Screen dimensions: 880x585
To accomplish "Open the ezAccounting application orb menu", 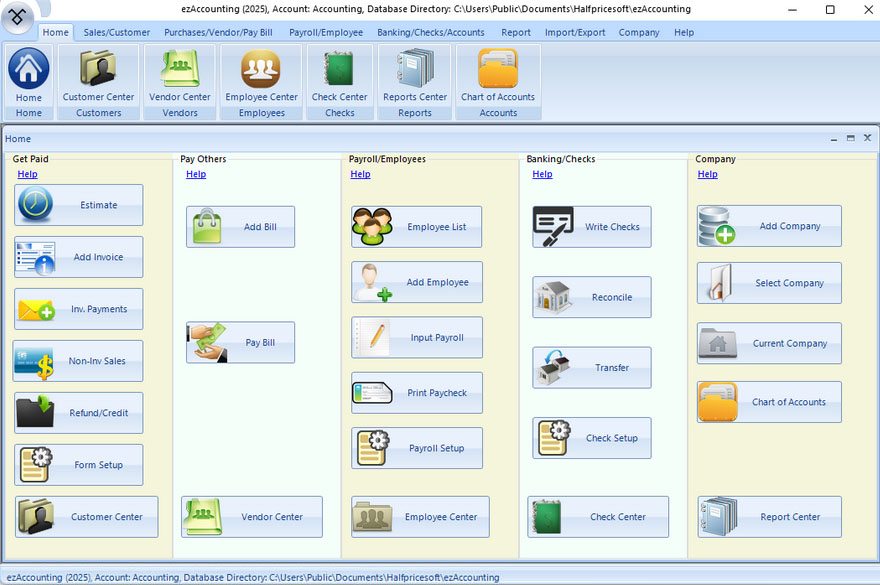I will 17,17.
